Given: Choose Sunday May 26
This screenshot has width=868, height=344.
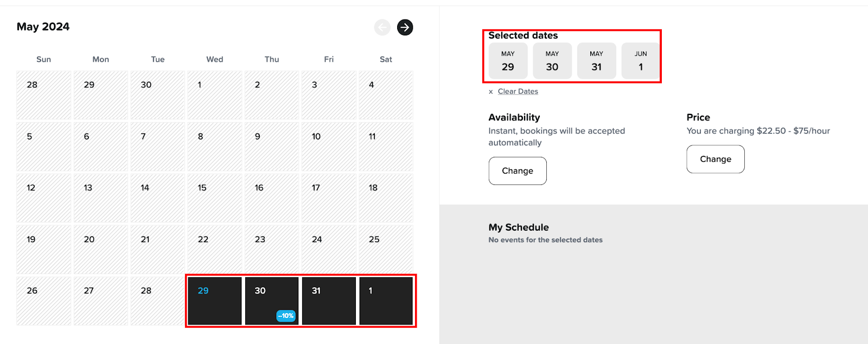Looking at the screenshot, I should [x=43, y=301].
